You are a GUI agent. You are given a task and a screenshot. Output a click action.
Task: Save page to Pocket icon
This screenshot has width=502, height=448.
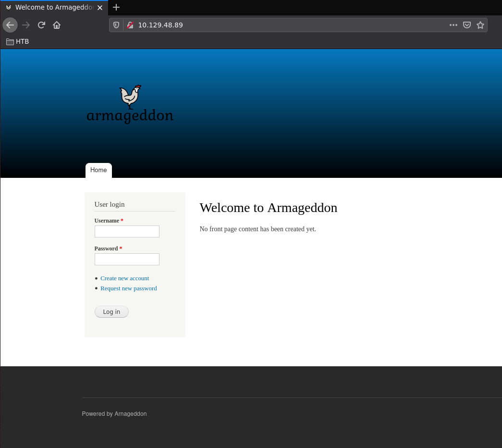[x=466, y=25]
